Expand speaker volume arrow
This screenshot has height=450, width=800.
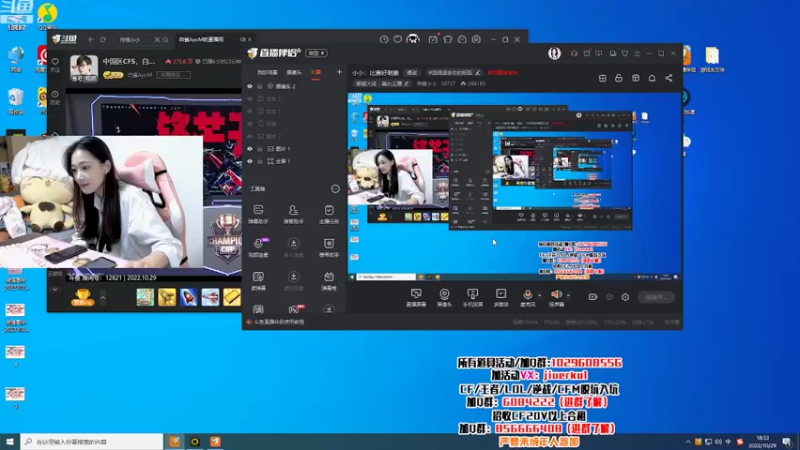coord(568,295)
